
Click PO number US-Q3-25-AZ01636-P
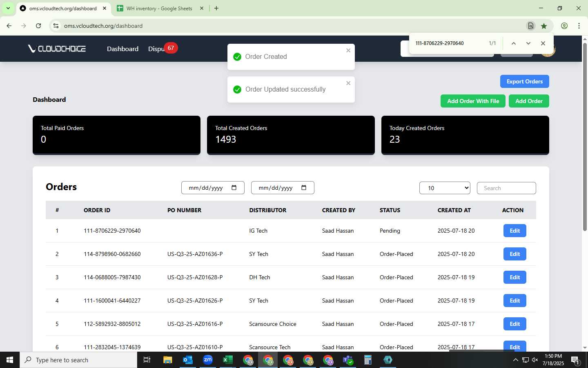[195, 254]
